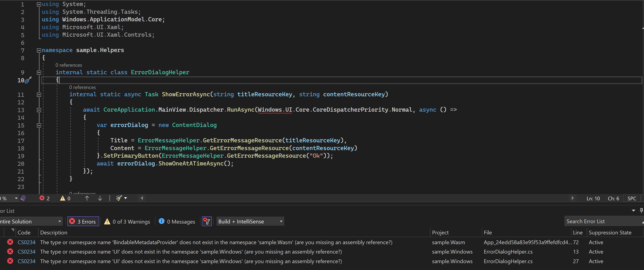
Task: Click the red error count icon showing 2
Action: [x=43, y=198]
